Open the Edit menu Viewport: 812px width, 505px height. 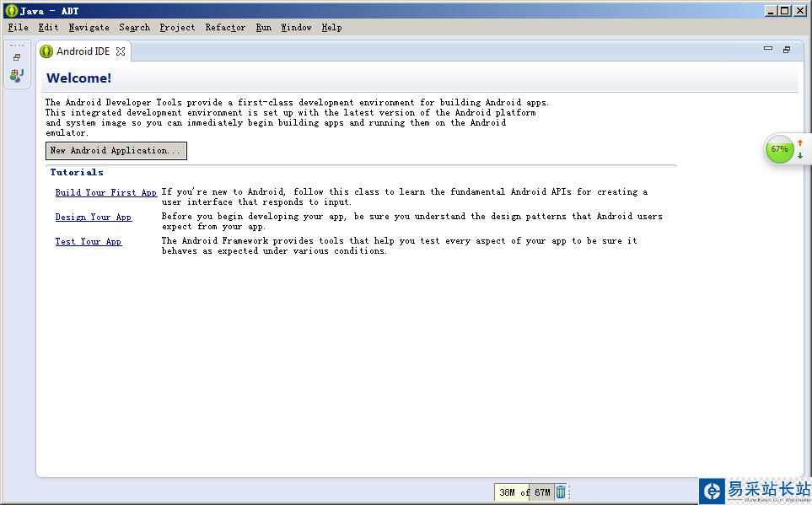pyautogui.click(x=48, y=28)
